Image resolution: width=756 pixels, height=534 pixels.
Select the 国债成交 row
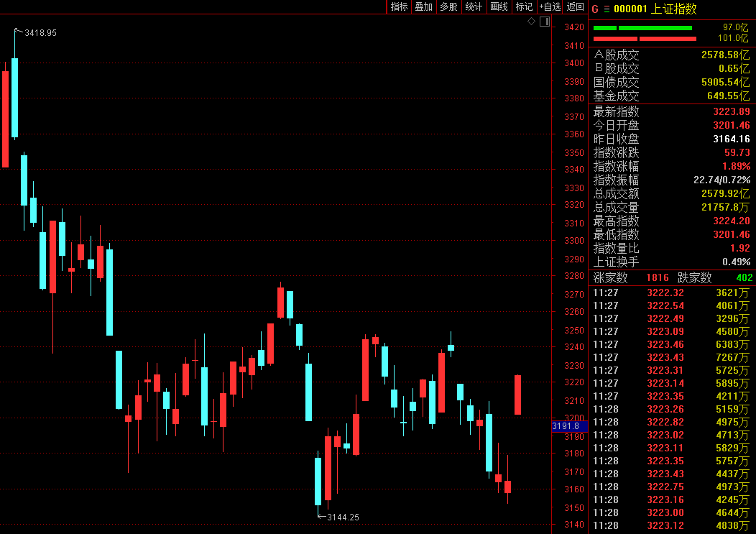(671, 82)
